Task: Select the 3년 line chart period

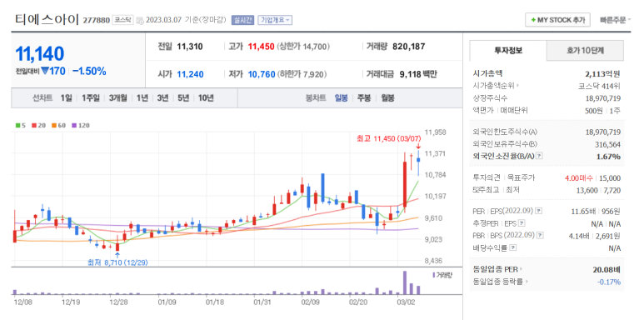Action: [162, 98]
